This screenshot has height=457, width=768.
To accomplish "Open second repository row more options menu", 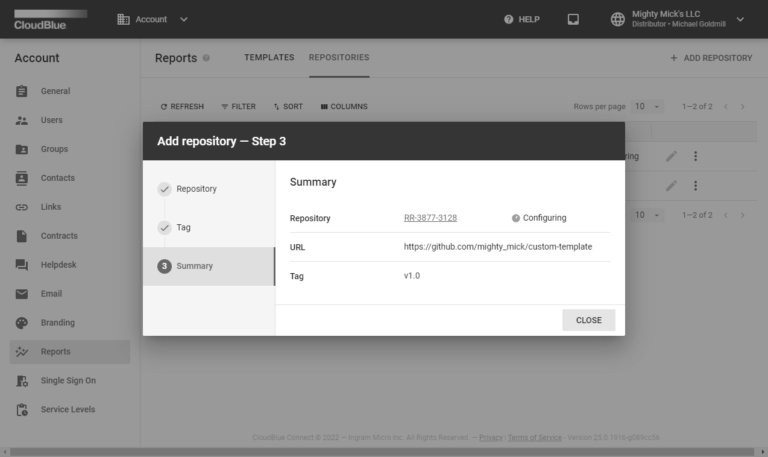I will pyautogui.click(x=696, y=186).
